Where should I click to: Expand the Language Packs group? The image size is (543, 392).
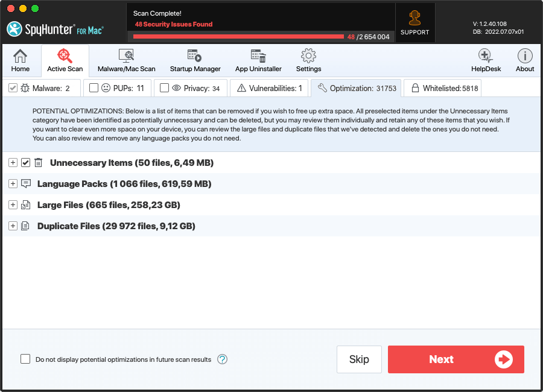[13, 184]
